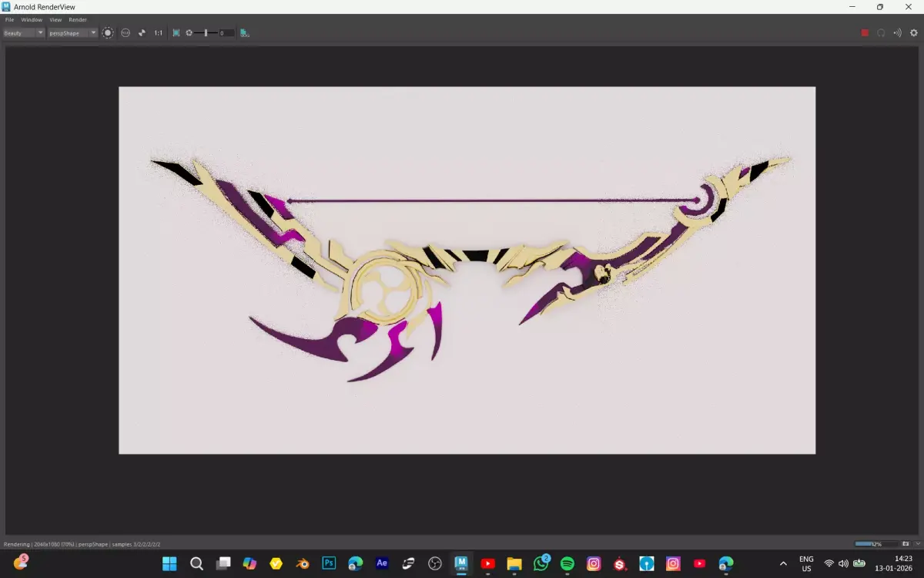The height and width of the screenshot is (578, 924).
Task: Open Photoshop from the taskbar
Action: coord(329,563)
